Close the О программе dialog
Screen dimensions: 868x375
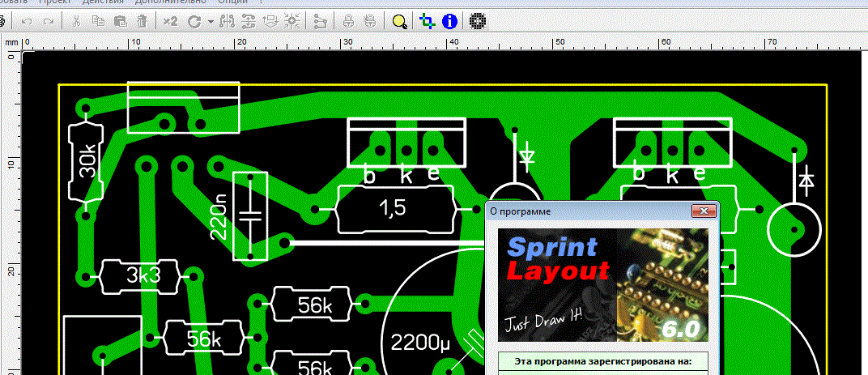pyautogui.click(x=704, y=211)
